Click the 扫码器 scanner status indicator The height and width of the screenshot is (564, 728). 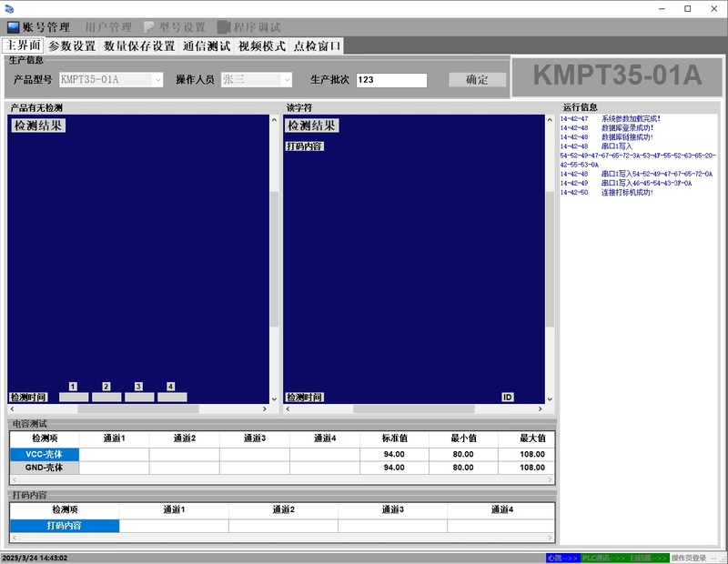(x=648, y=558)
